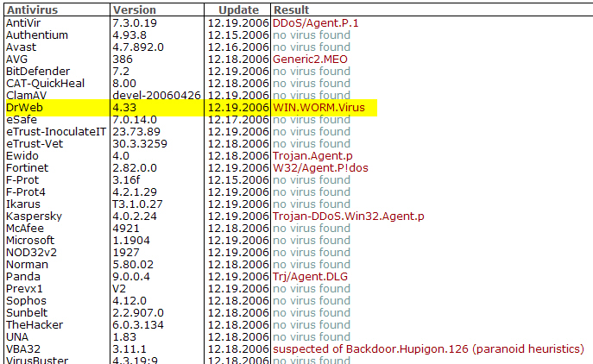Select the Panda antivirus name
Image resolution: width=593 pixels, height=364 pixels.
(x=23, y=277)
